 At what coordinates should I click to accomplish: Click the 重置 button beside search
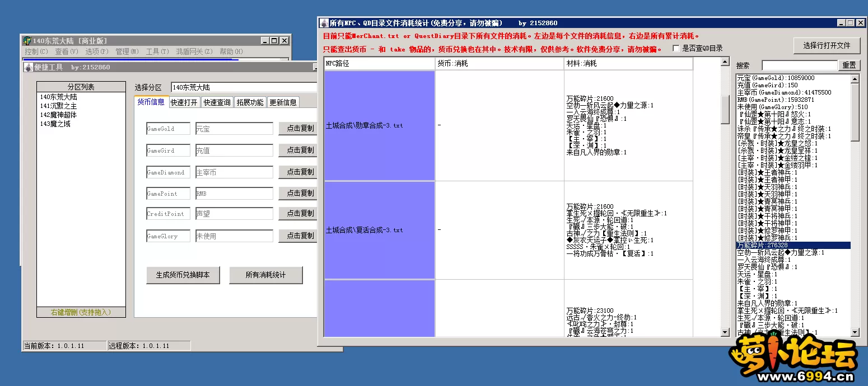[x=849, y=65]
